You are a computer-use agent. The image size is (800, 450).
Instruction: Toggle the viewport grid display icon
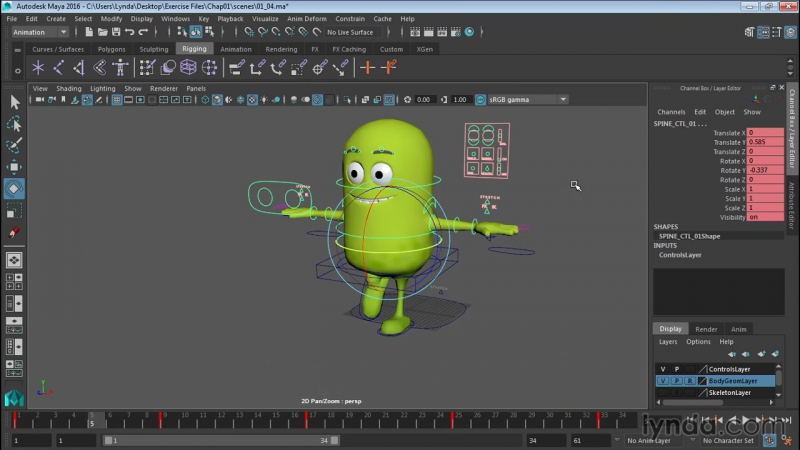tap(117, 100)
